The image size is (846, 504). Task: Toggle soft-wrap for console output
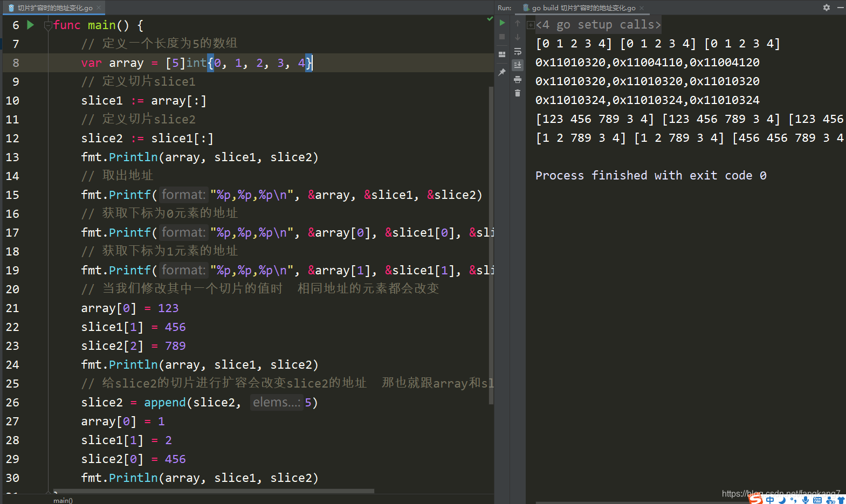[518, 52]
